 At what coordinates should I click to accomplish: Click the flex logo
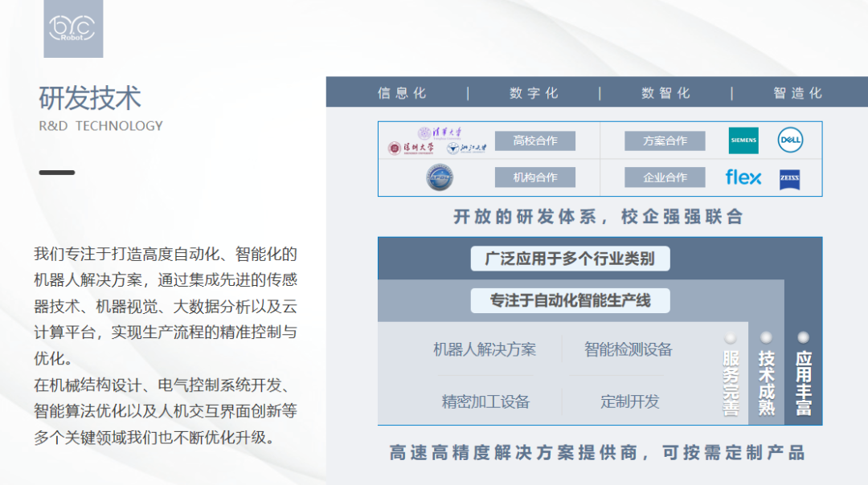pos(743,177)
